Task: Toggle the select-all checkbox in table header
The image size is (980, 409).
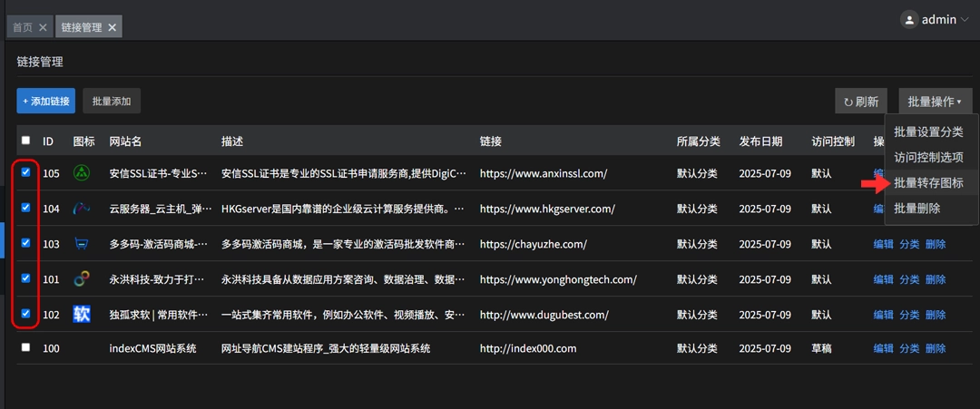Action: [x=25, y=141]
